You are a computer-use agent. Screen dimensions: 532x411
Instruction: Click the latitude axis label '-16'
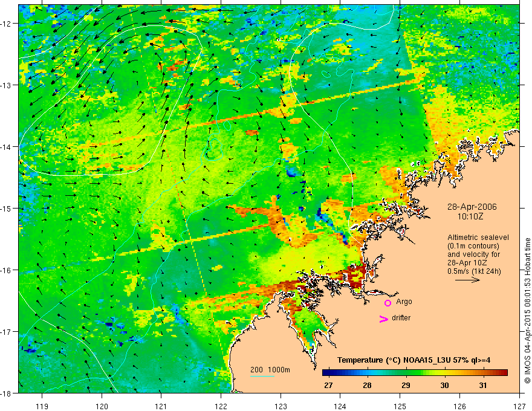click(6, 270)
